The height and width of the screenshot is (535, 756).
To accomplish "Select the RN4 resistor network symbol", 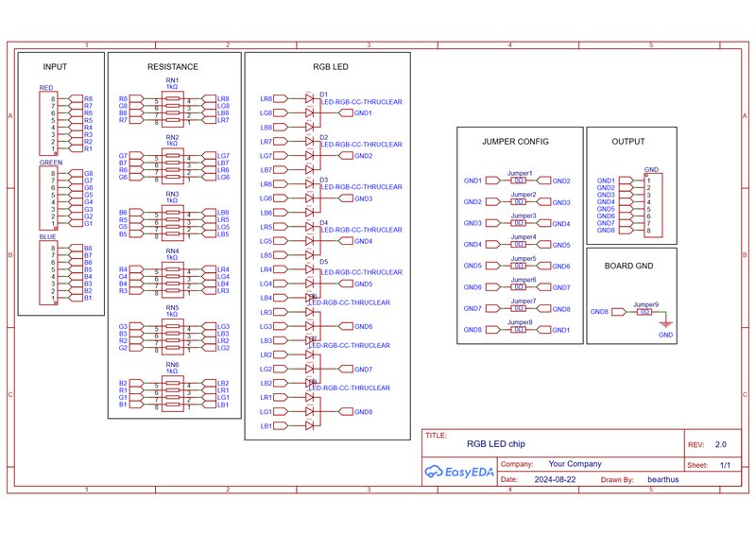I will (173, 280).
